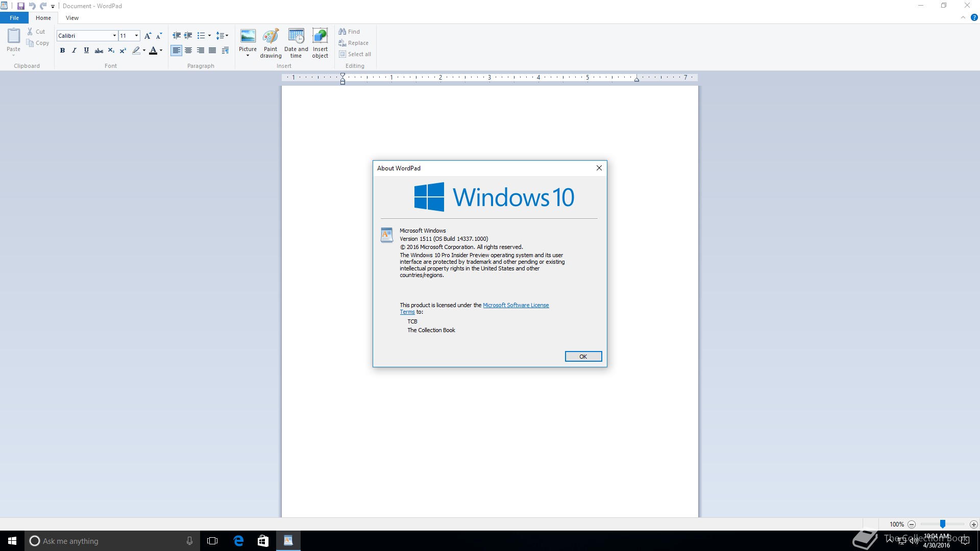Switch to the View tab
The image size is (980, 551).
tap(72, 18)
